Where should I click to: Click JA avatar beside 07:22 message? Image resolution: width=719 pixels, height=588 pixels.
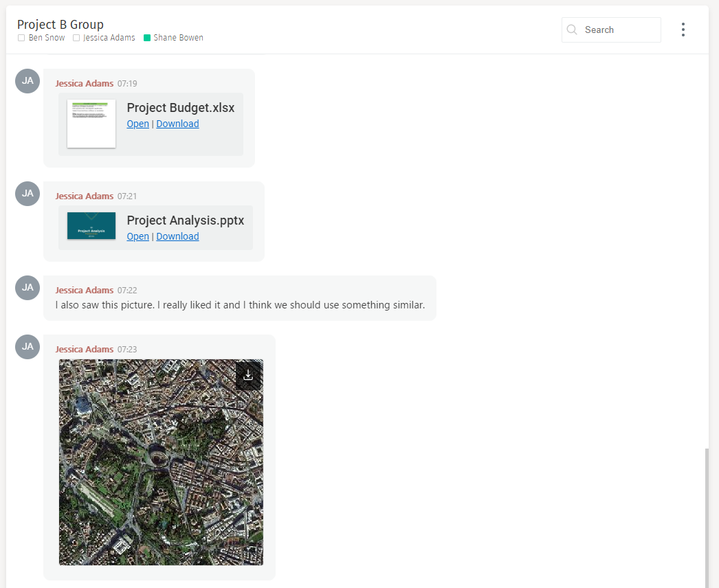pos(27,288)
